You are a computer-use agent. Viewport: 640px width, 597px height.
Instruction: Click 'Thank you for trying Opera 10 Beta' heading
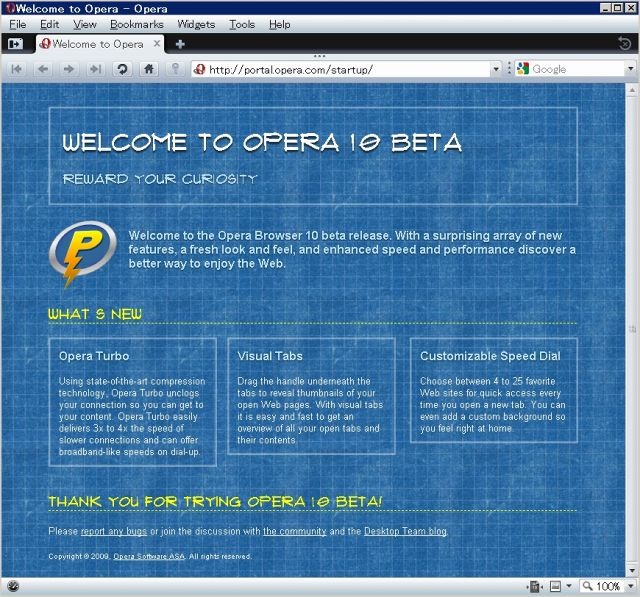click(215, 502)
